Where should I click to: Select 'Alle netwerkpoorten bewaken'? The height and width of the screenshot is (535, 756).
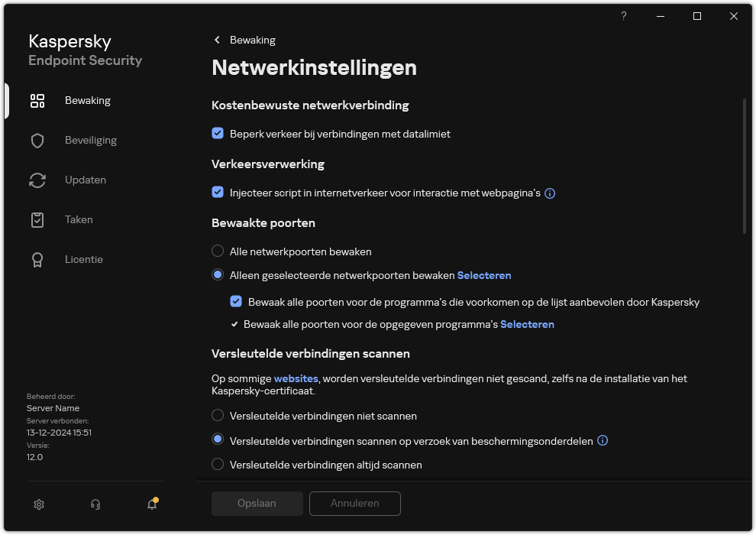(x=218, y=251)
